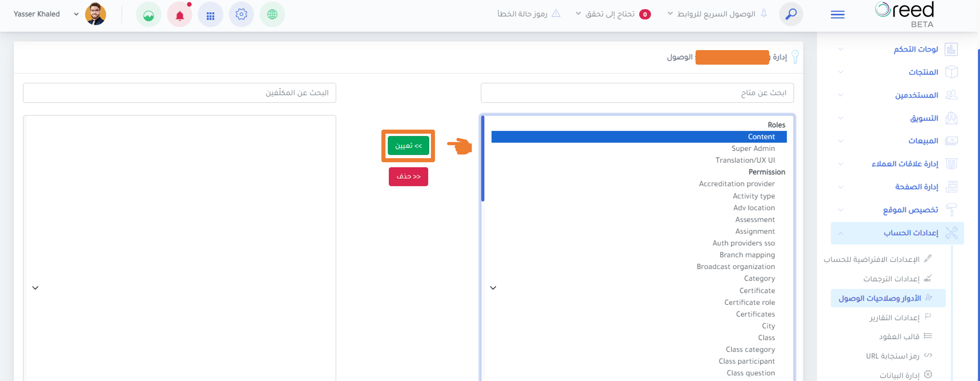Click the إدارة علاقات العملاء icon
The width and height of the screenshot is (980, 381).
point(951,164)
